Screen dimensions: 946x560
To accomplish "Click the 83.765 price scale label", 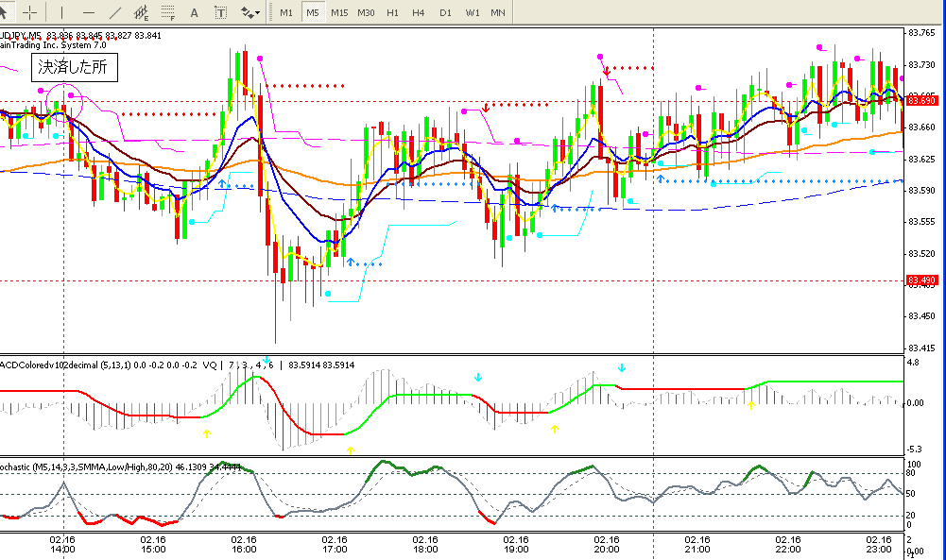I will tap(921, 33).
